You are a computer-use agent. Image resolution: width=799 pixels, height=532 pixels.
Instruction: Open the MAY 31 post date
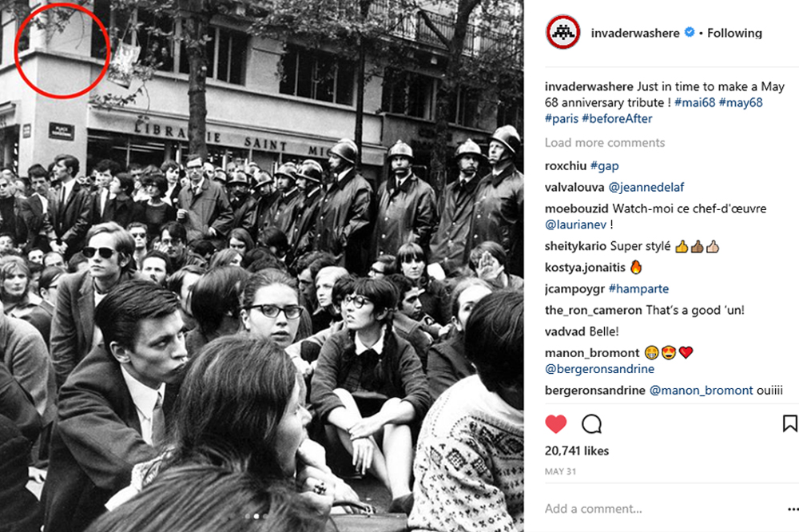click(x=560, y=471)
